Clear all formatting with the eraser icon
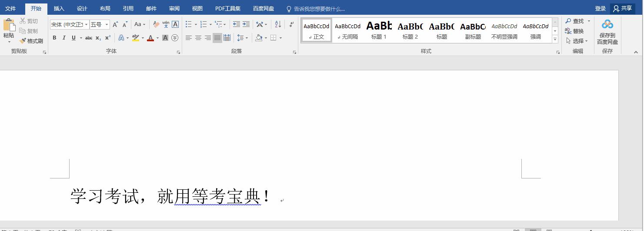 [x=156, y=25]
